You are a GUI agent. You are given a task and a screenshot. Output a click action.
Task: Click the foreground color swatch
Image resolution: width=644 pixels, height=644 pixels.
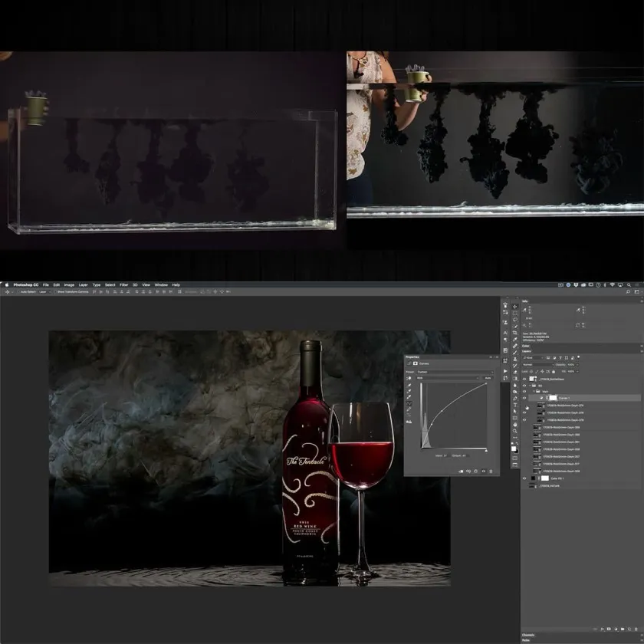point(514,447)
